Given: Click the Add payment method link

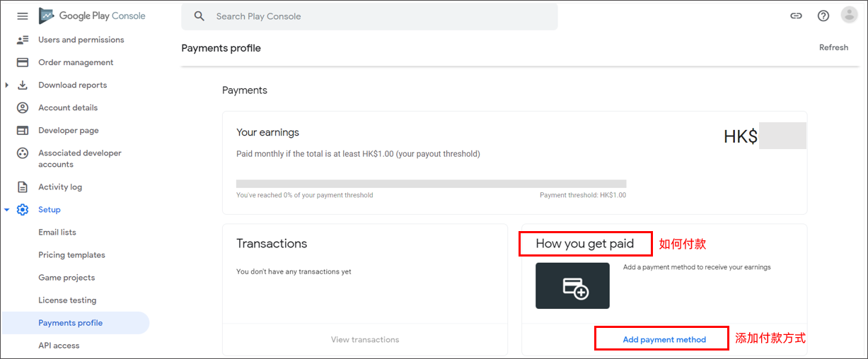Looking at the screenshot, I should point(664,339).
